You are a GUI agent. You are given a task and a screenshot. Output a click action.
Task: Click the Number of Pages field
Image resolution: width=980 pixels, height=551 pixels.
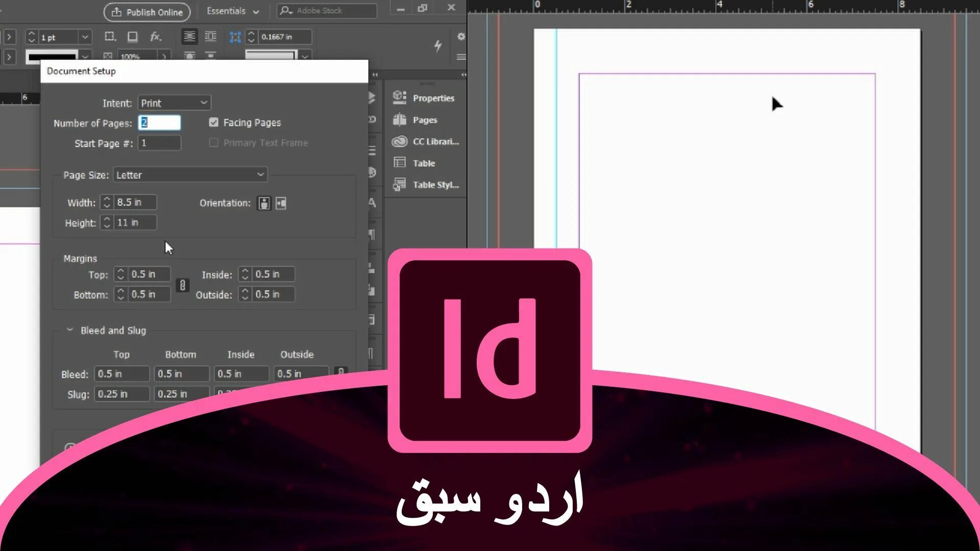[x=159, y=122]
